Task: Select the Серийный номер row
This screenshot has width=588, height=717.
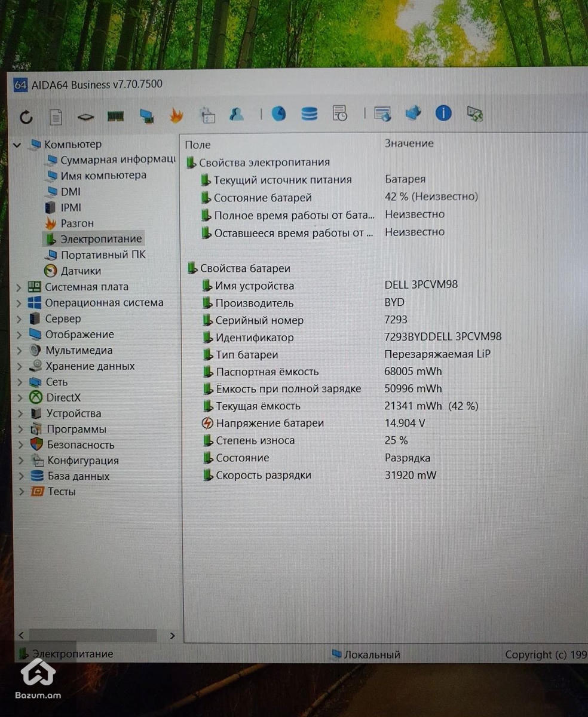Action: coord(253,321)
